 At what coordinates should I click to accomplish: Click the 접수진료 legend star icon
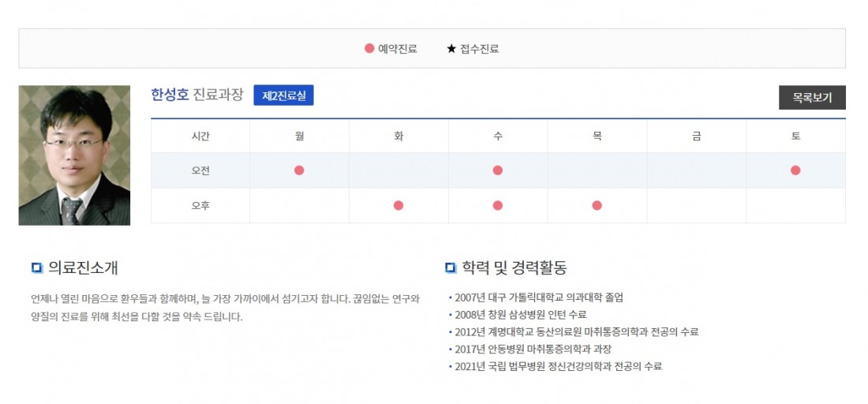pyautogui.click(x=451, y=49)
